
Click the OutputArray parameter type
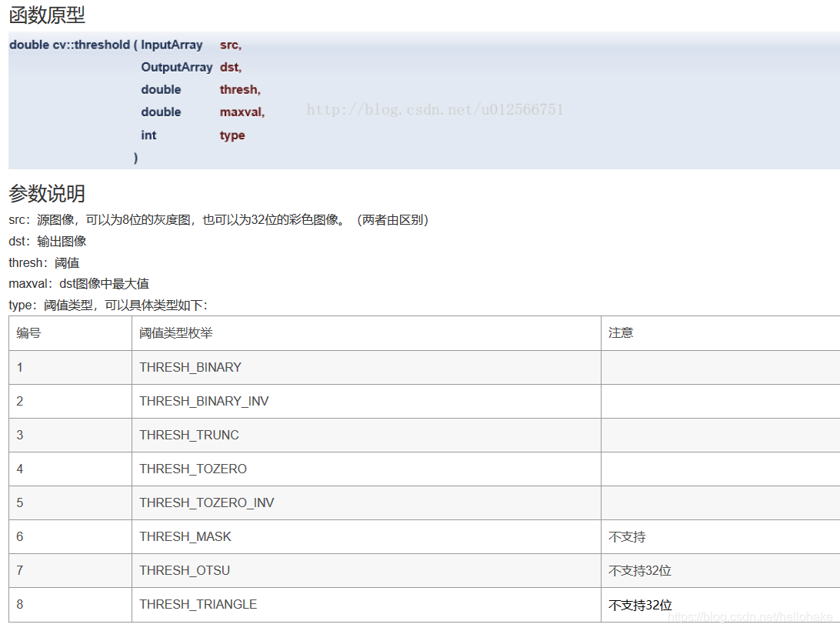pyautogui.click(x=177, y=68)
